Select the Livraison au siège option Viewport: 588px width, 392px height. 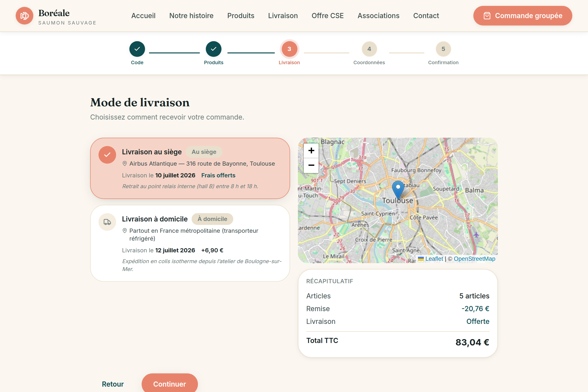pos(190,168)
